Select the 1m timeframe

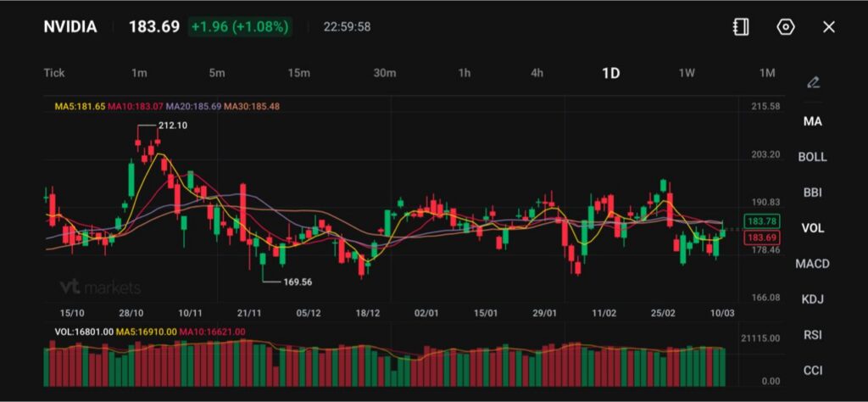click(x=139, y=73)
